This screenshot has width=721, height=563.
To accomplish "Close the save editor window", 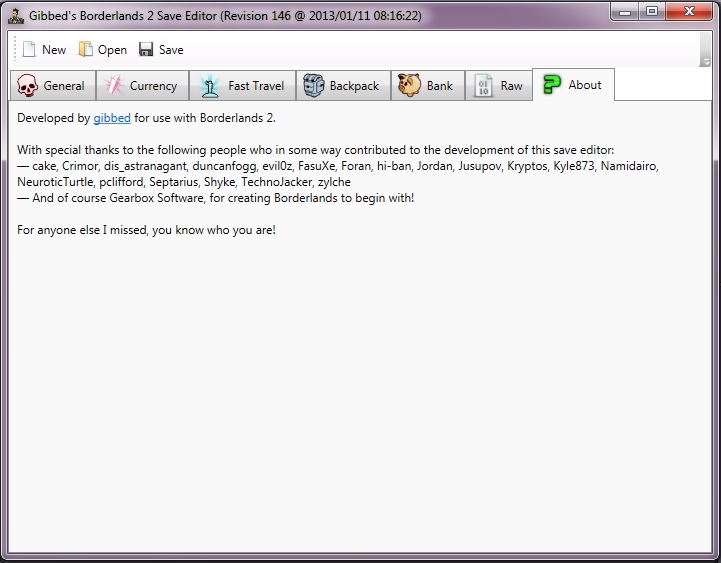I will pyautogui.click(x=689, y=11).
